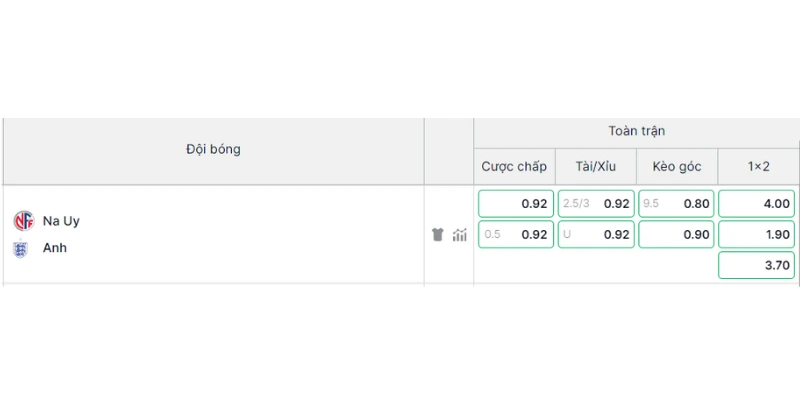This screenshot has width=800, height=400.
Task: Click the Cược chấp column header
Action: [514, 166]
